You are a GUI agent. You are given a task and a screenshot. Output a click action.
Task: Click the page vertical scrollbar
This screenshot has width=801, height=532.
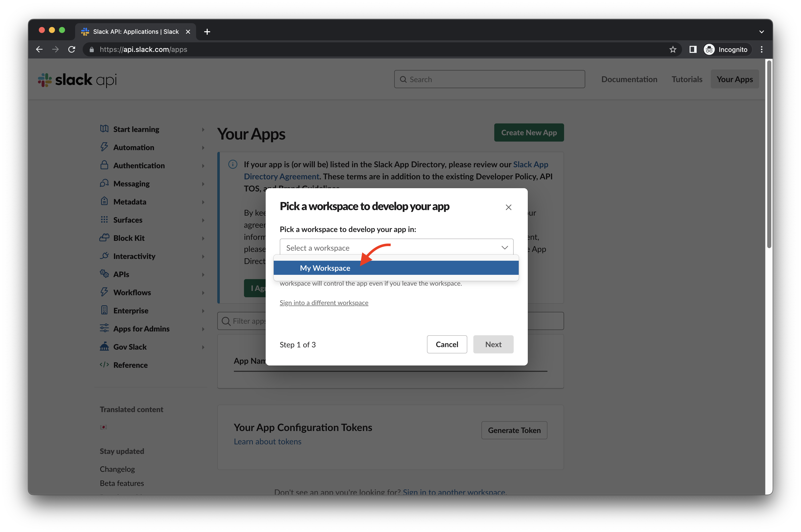coord(769,154)
